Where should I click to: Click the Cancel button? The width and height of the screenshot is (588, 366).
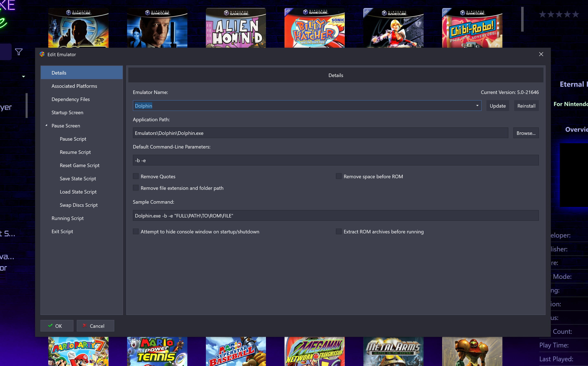coord(96,326)
